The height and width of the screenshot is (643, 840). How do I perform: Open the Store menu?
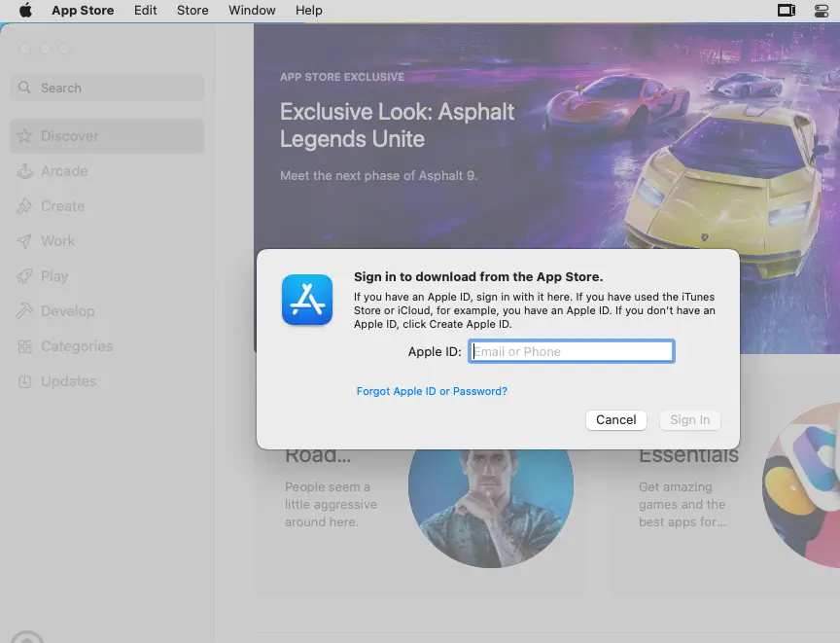tap(192, 10)
